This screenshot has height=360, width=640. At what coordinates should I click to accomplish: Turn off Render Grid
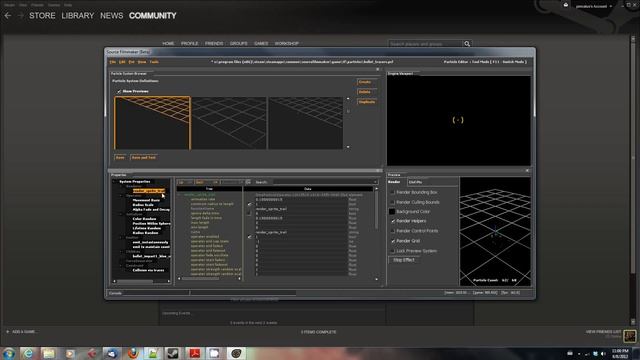click(x=393, y=241)
